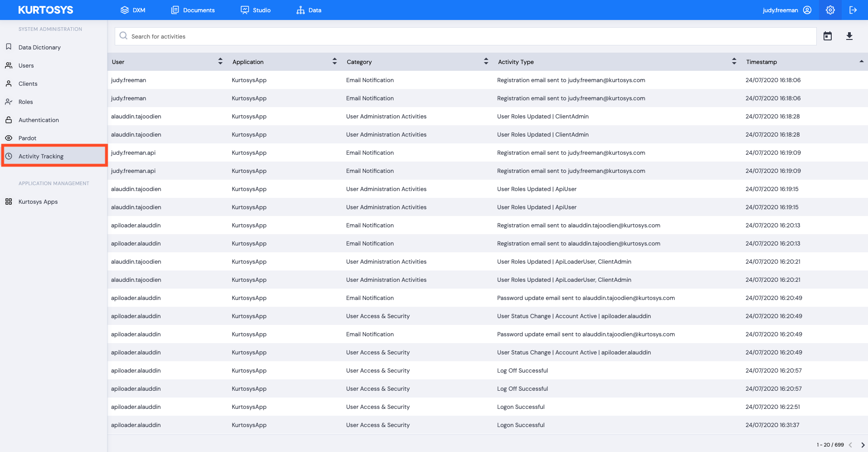
Task: Open the DXM menu
Action: pyautogui.click(x=133, y=10)
